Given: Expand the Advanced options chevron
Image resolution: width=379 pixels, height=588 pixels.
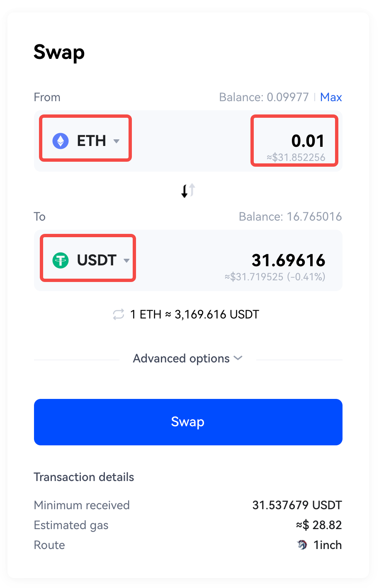Looking at the screenshot, I should 238,358.
